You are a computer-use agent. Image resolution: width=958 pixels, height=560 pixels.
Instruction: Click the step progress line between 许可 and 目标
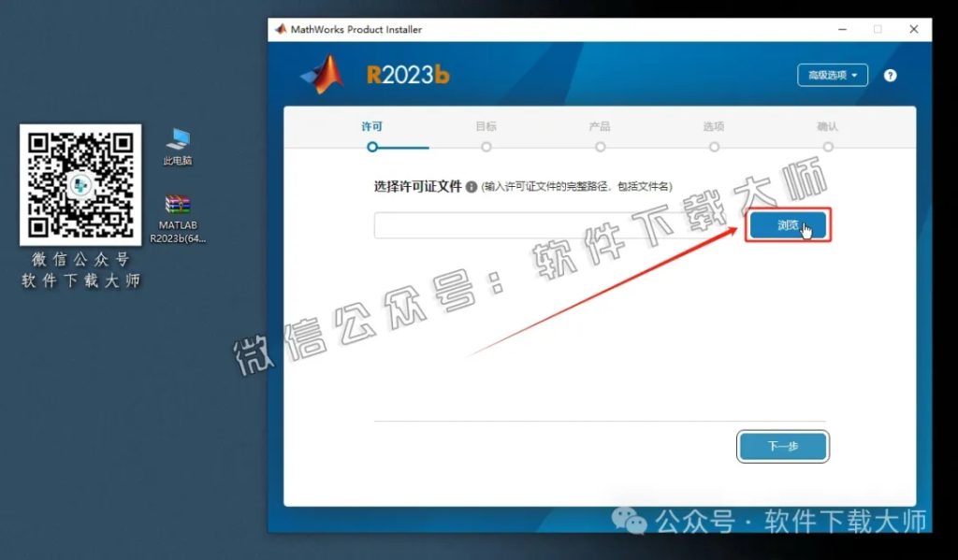(x=430, y=148)
